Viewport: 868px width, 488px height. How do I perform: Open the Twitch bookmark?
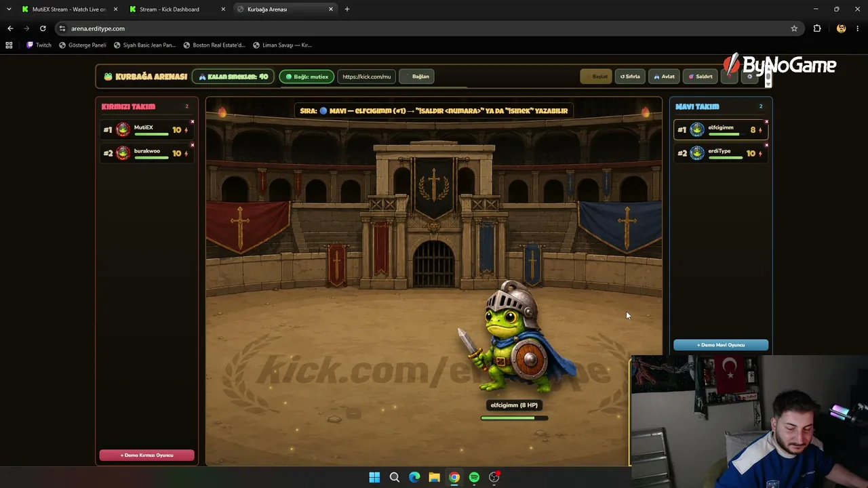tap(39, 45)
